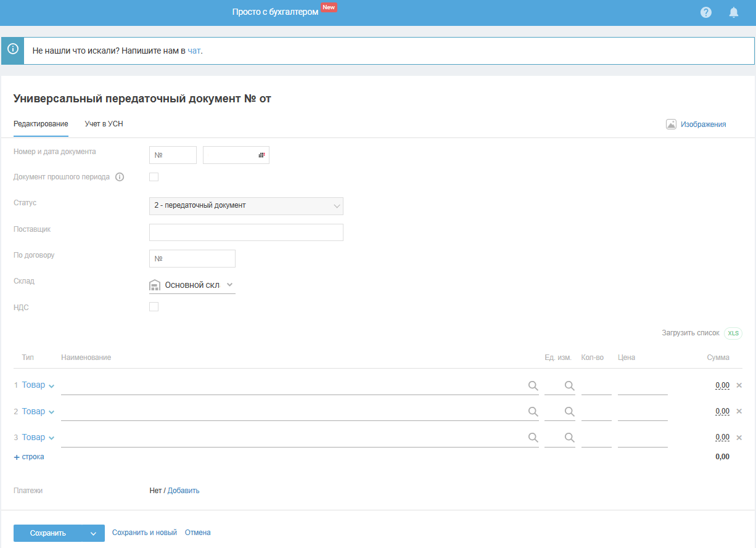The image size is (756, 548).
Task: Focus row 2 Кол-во field
Action: coord(596,411)
